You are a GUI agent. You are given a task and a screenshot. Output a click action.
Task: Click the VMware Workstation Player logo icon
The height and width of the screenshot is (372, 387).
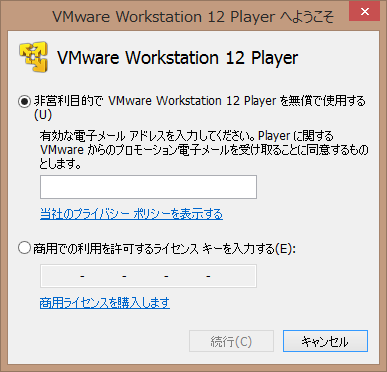[33, 57]
